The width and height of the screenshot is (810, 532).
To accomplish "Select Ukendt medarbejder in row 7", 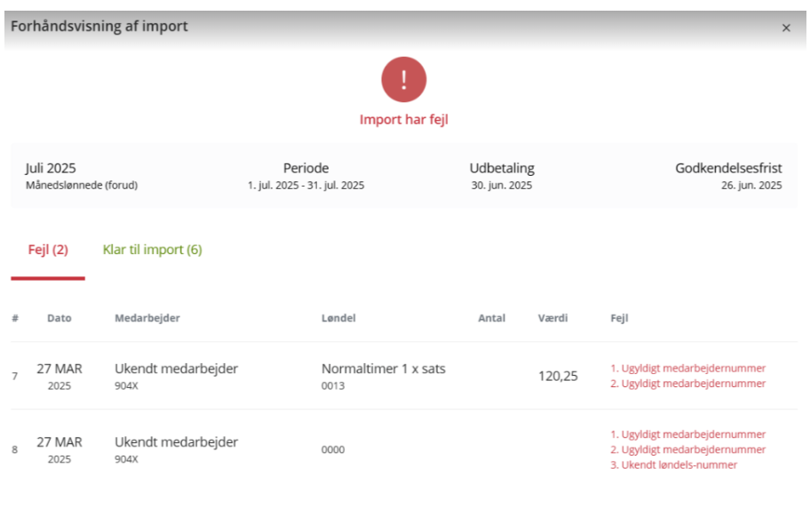I will tap(176, 369).
